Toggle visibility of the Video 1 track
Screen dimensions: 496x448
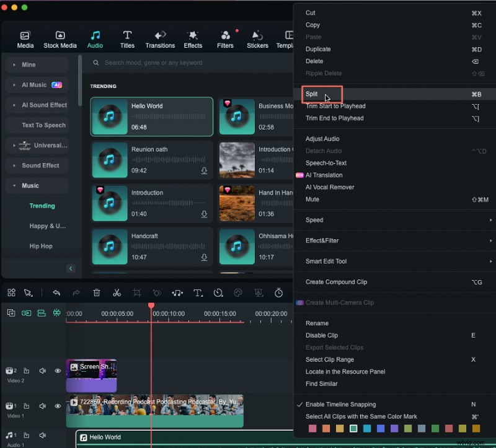[x=58, y=406]
